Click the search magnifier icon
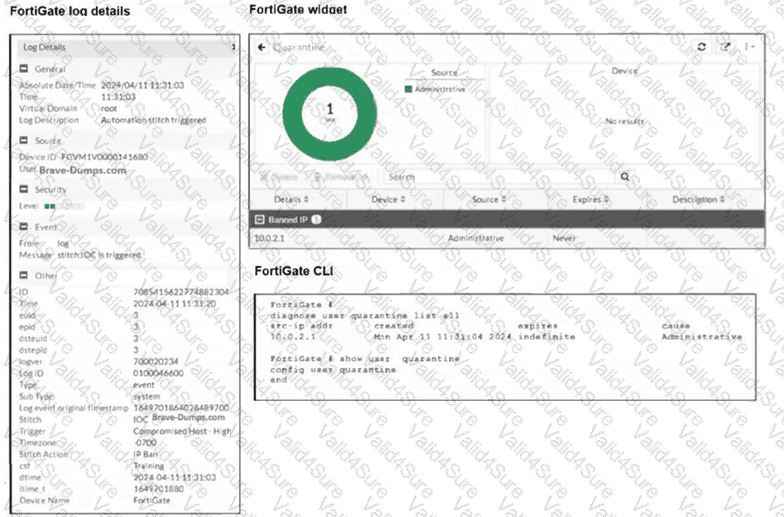 click(625, 176)
